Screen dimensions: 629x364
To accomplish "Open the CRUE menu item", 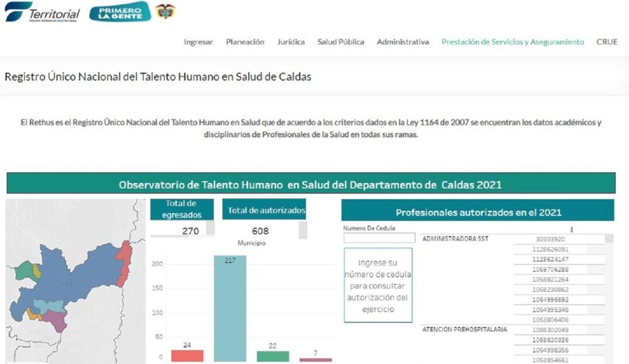I will (607, 42).
